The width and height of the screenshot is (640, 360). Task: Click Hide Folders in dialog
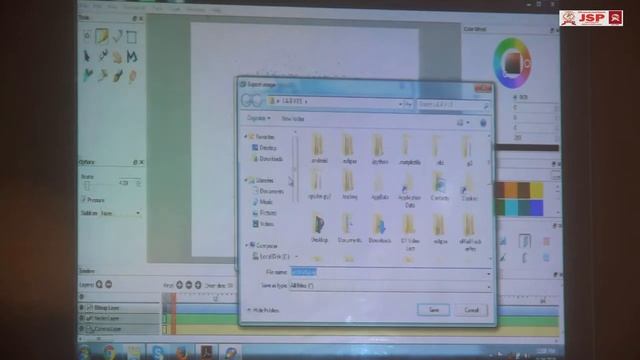coord(263,310)
